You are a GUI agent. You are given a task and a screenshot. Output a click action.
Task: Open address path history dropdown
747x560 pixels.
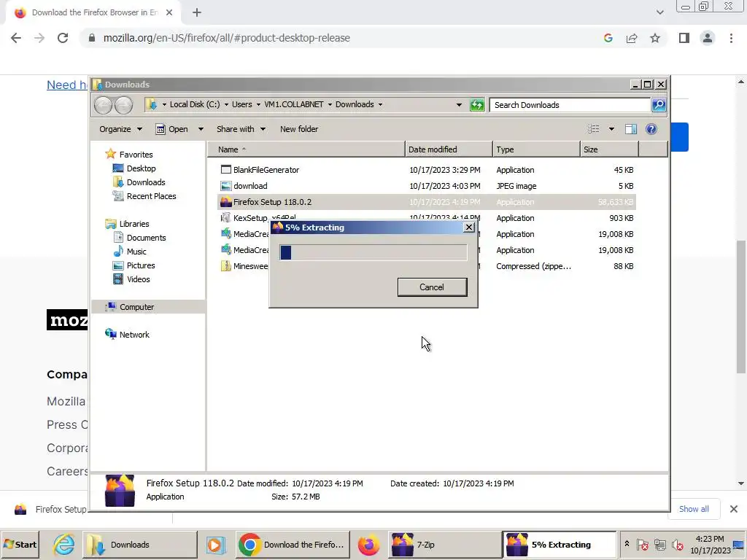(459, 105)
